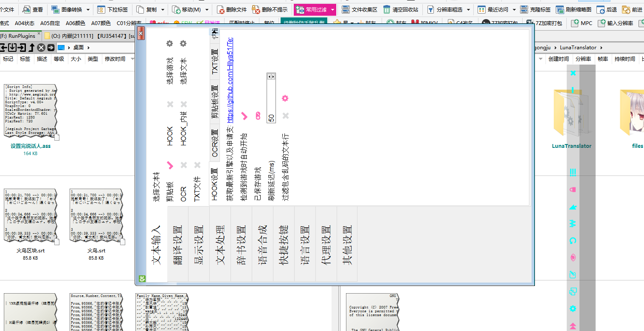Click the circled X stop icon in navigation bar

click(x=41, y=47)
